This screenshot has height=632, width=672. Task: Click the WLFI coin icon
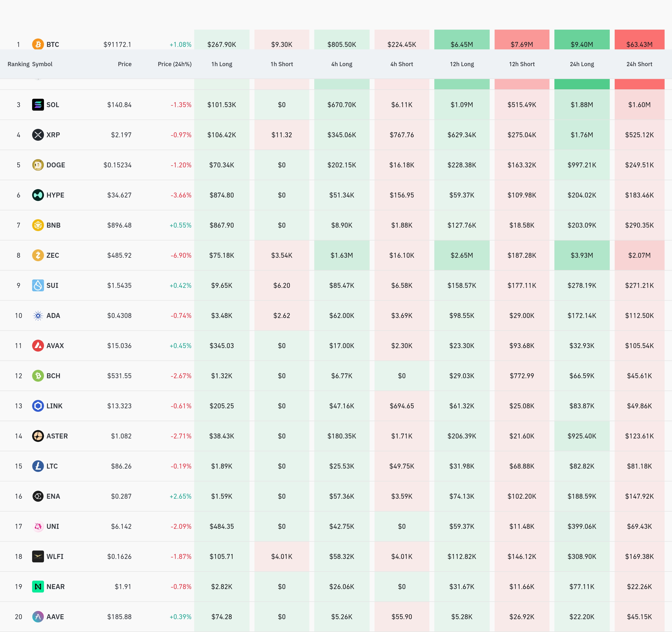[38, 556]
